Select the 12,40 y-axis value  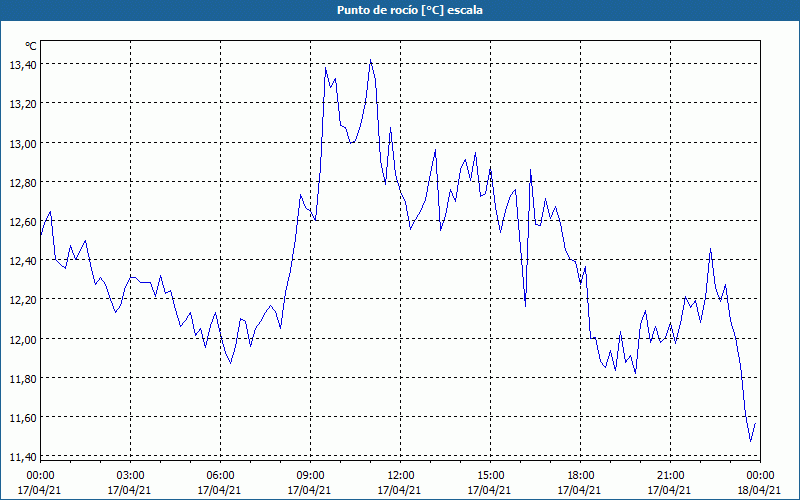point(22,261)
